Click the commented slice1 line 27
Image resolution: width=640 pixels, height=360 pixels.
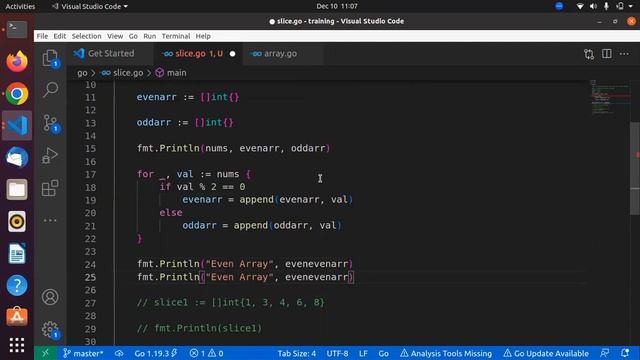coord(231,303)
